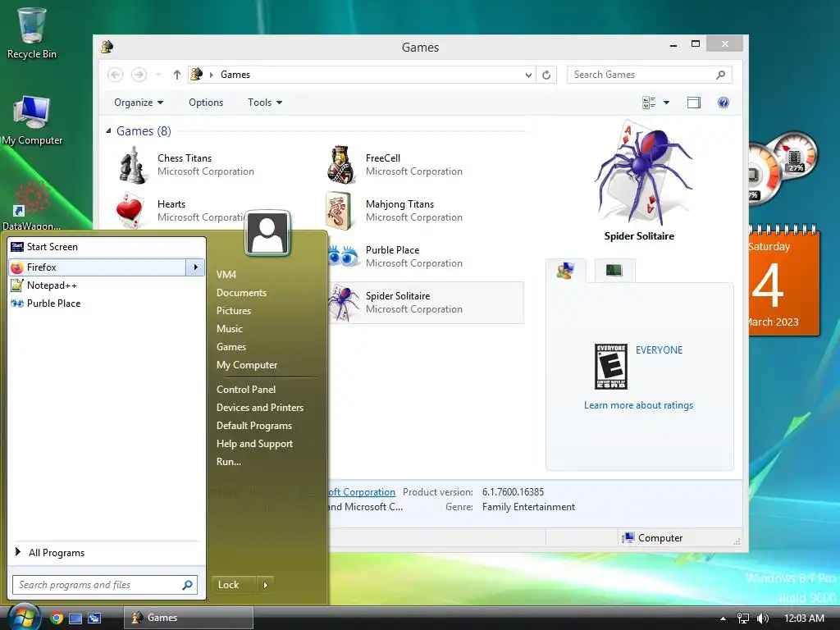Viewport: 840px width, 630px height.
Task: Launch Notepad++ from Start menu
Action: tap(107, 285)
